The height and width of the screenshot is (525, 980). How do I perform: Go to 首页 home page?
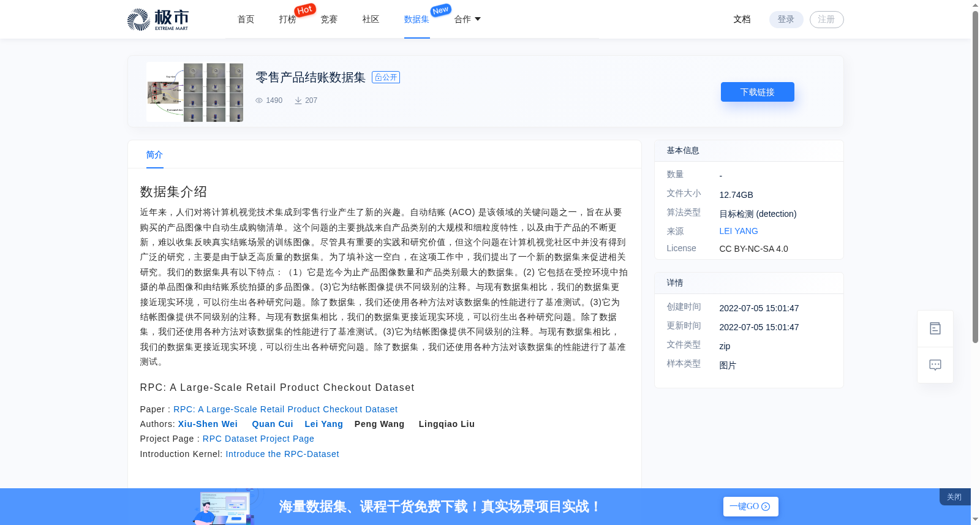[246, 20]
